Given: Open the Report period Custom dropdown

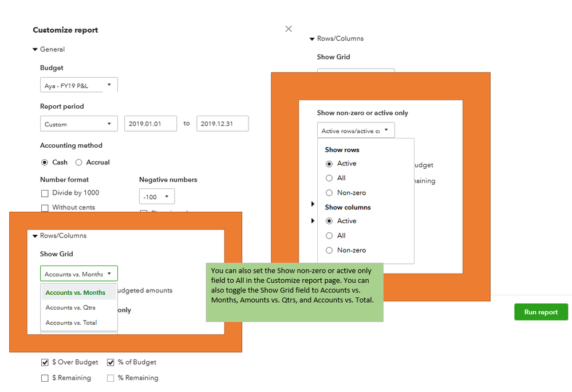Looking at the screenshot, I should point(78,124).
